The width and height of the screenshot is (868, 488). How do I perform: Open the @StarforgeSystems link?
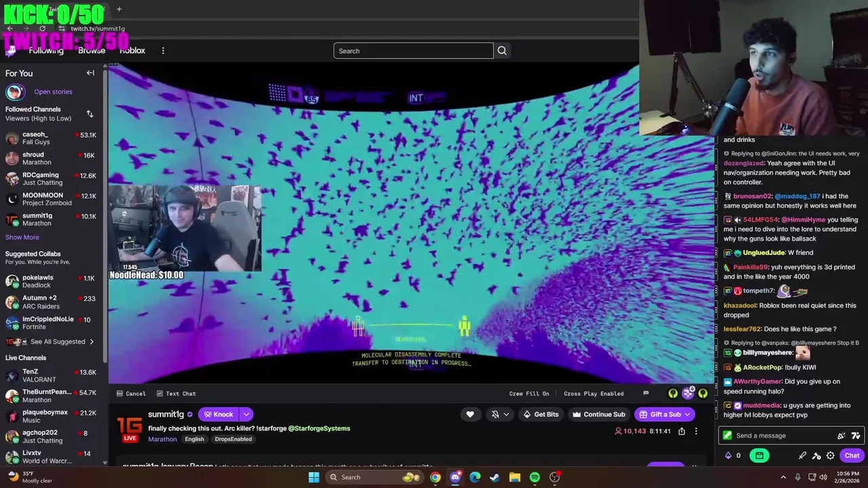pos(319,428)
